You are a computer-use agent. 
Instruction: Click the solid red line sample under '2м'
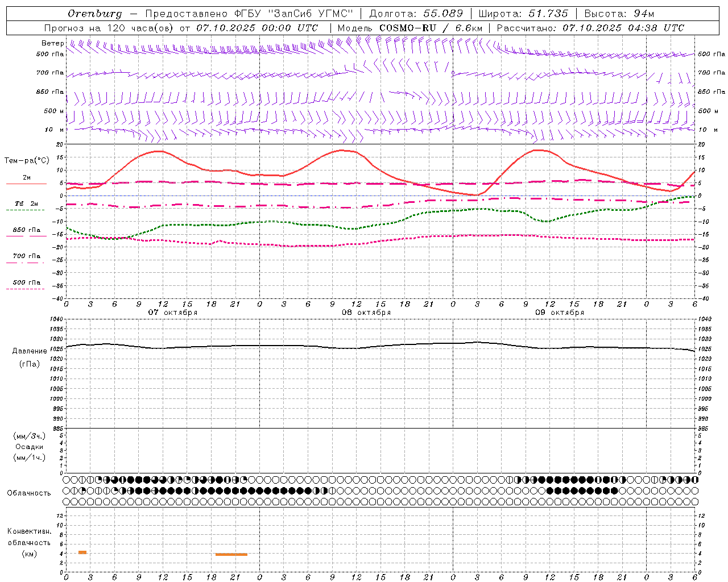pyautogui.click(x=26, y=184)
